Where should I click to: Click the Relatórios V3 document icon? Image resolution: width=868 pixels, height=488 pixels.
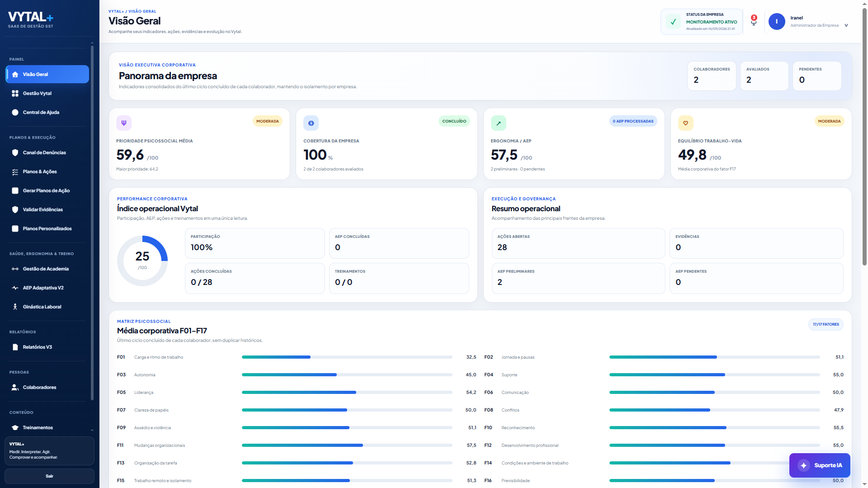(15, 347)
